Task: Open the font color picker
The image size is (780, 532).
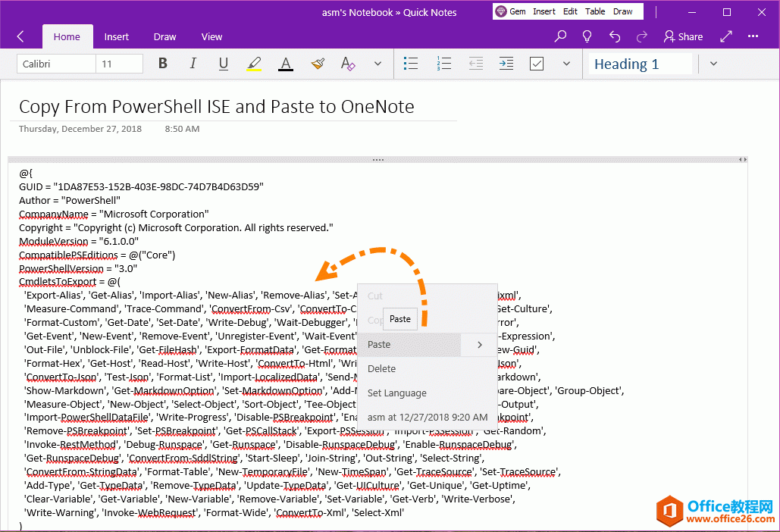Action: (286, 64)
